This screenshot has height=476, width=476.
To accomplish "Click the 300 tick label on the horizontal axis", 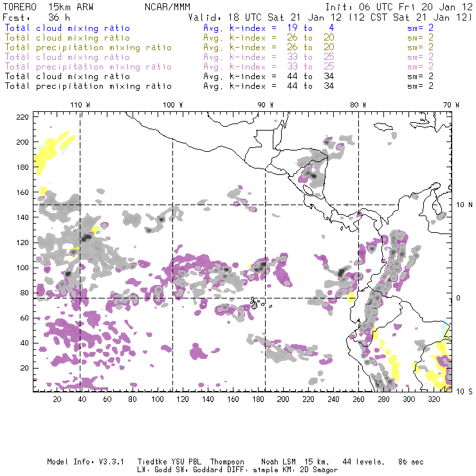I will [x=408, y=399].
